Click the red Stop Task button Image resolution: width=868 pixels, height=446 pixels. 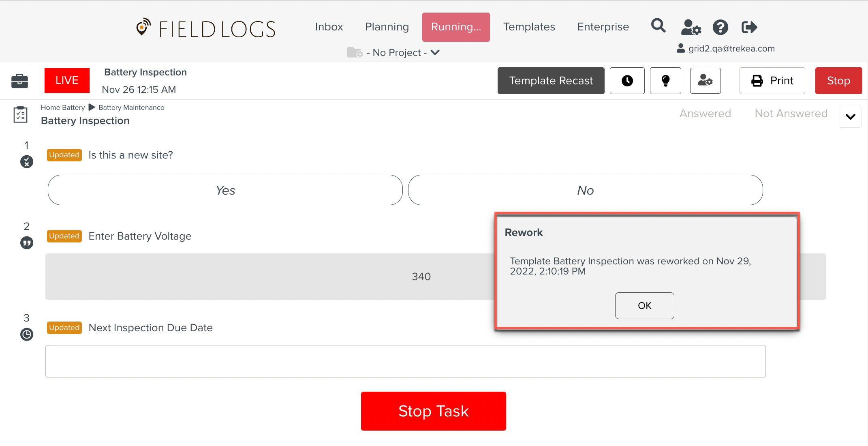433,411
